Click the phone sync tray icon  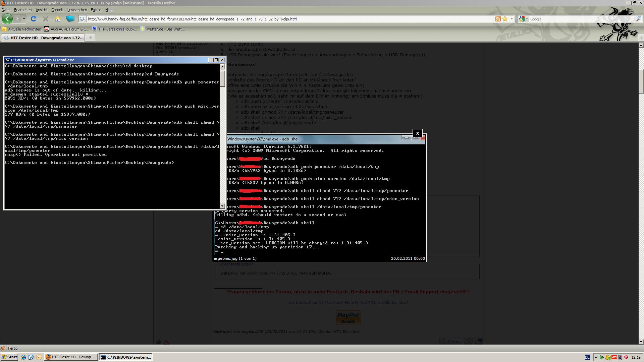pos(620,357)
